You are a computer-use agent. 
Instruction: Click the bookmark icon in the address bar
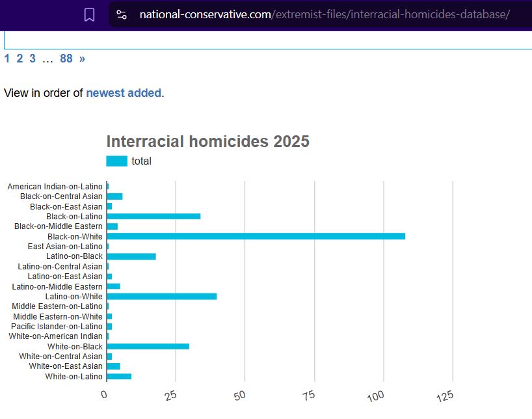[89, 14]
